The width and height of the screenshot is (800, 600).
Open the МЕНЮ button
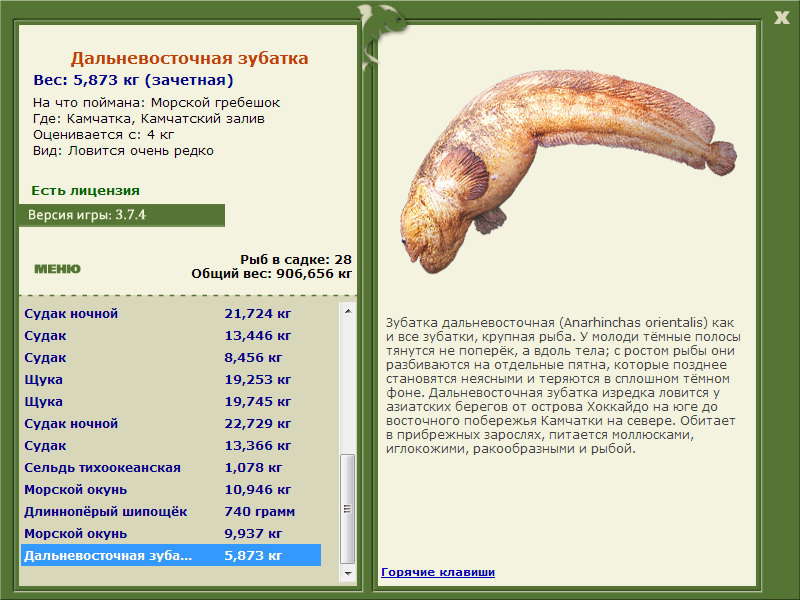click(57, 269)
